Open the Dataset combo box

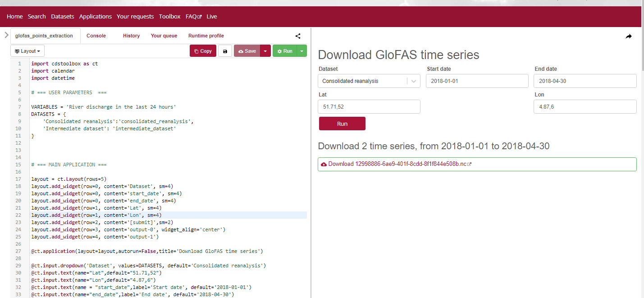tap(369, 81)
